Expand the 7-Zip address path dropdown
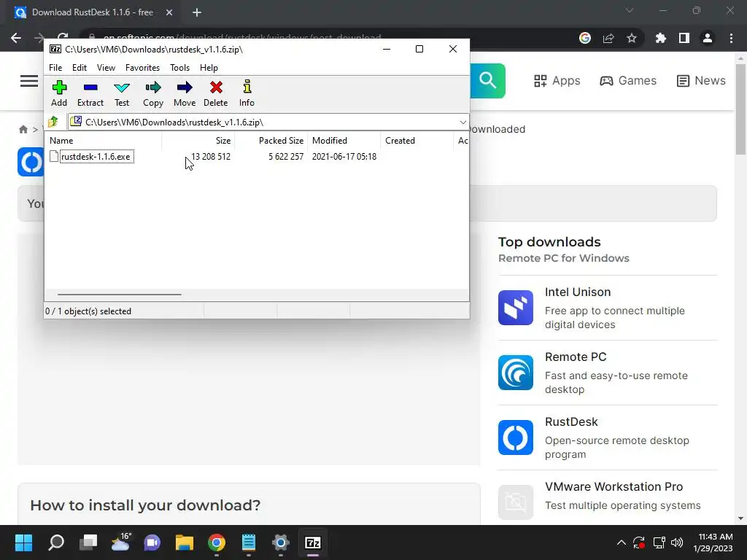The image size is (747, 560). click(x=462, y=122)
